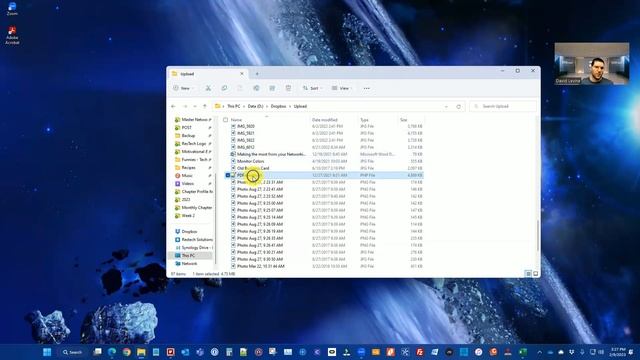Open the Adobe Acrobat desktop shortcut
The height and width of the screenshot is (360, 640).
[x=12, y=35]
